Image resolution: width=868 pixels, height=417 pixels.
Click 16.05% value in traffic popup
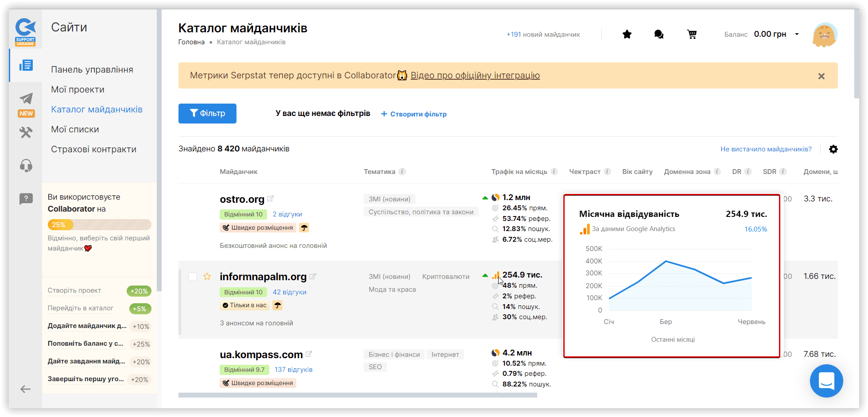(756, 229)
